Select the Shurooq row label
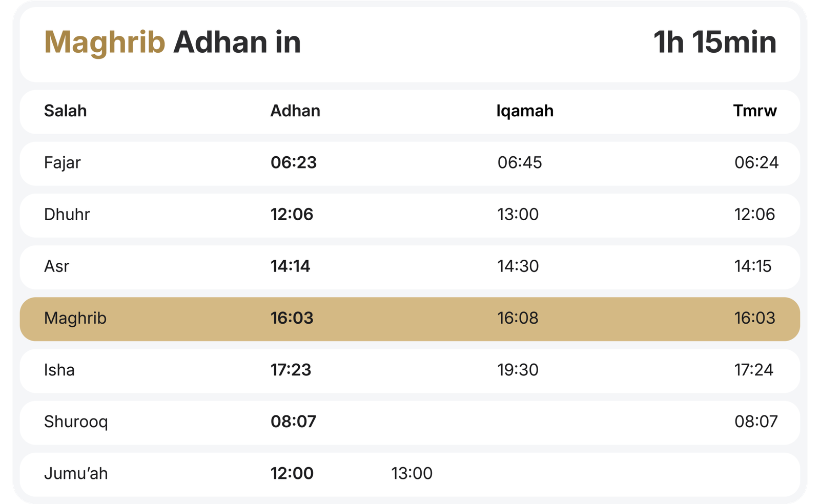The image size is (820, 504). point(76,422)
